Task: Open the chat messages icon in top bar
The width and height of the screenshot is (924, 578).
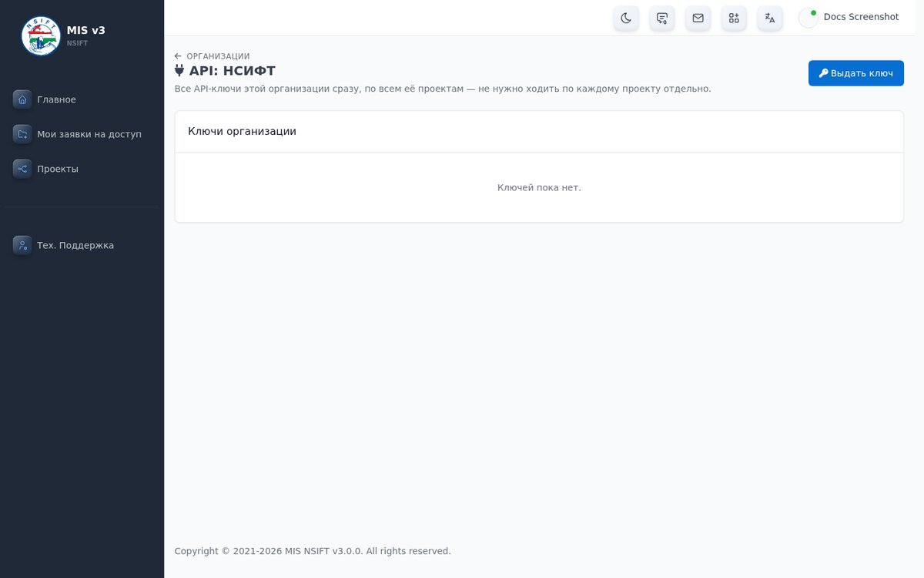Action: tap(662, 18)
